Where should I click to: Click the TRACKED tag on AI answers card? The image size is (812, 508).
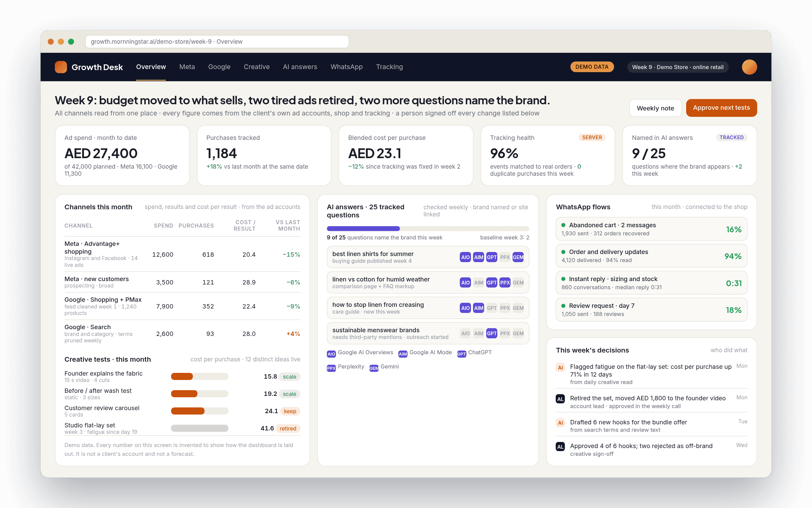point(731,137)
